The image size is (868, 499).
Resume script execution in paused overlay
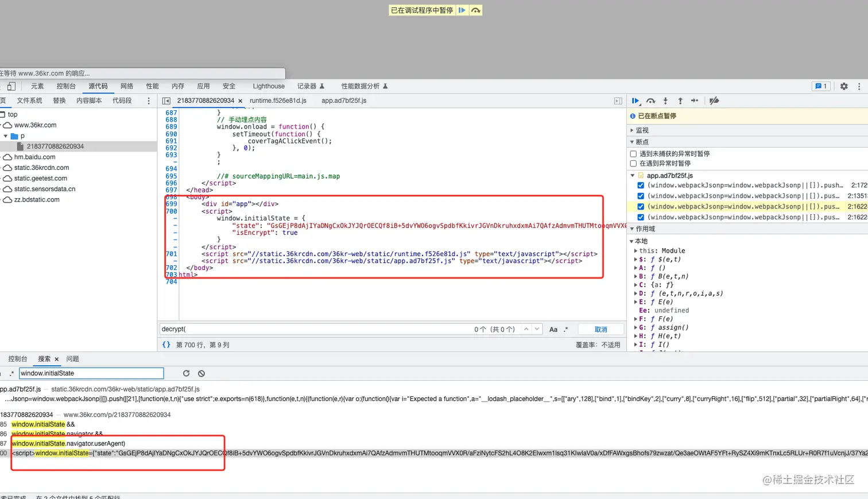(x=462, y=10)
